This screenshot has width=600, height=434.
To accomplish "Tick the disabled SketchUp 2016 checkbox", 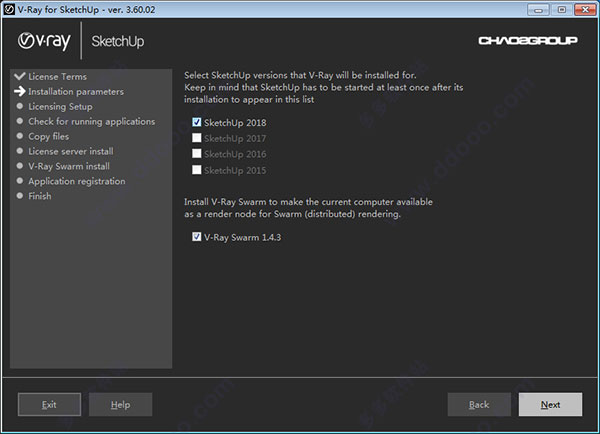I will pyautogui.click(x=197, y=153).
